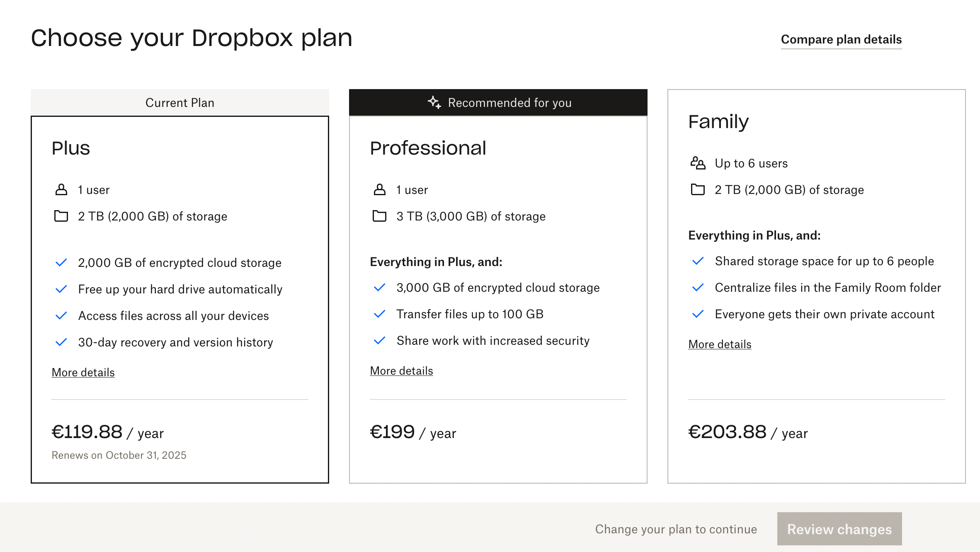Click the multi-user icon in Family plan
This screenshot has height=552, width=980.
(698, 163)
